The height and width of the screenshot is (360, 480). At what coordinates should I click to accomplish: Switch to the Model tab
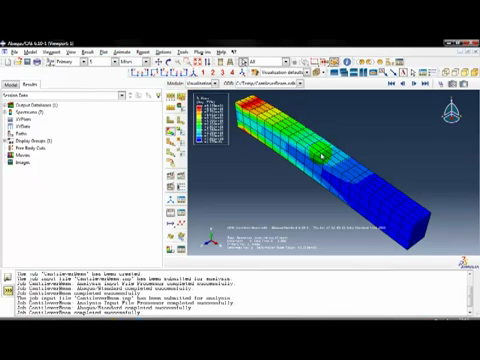click(11, 85)
